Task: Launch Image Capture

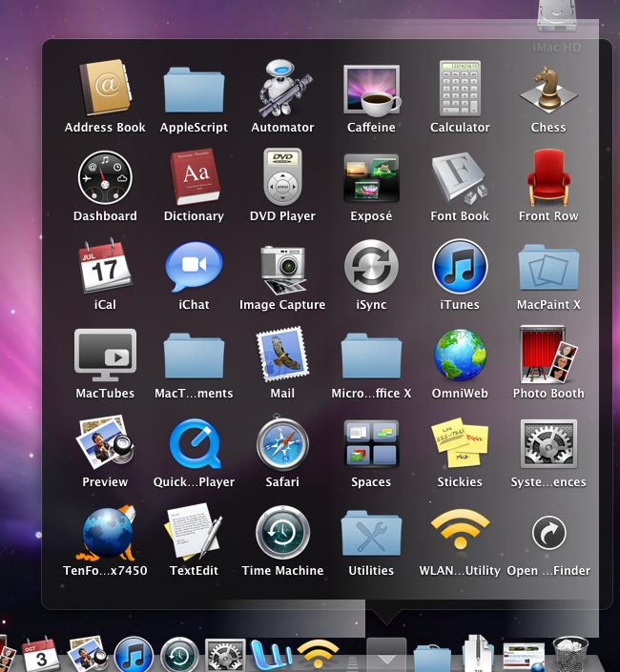Action: pyautogui.click(x=283, y=269)
